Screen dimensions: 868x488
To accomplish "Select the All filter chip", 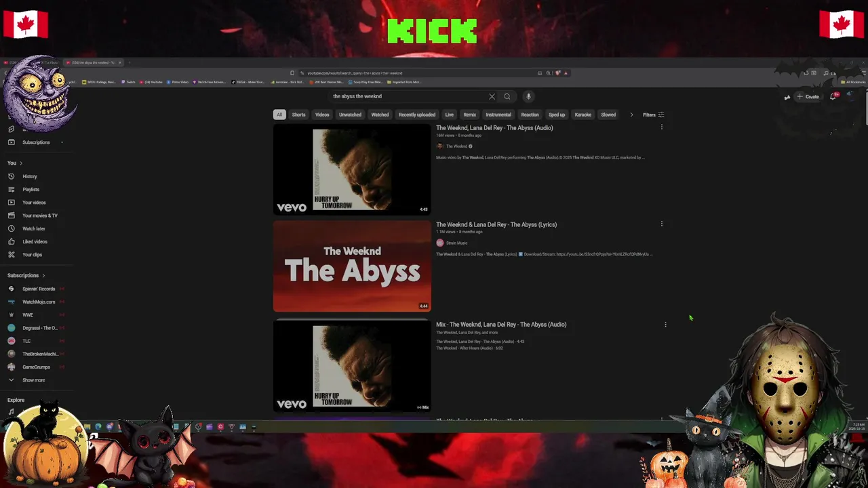I will click(x=279, y=115).
